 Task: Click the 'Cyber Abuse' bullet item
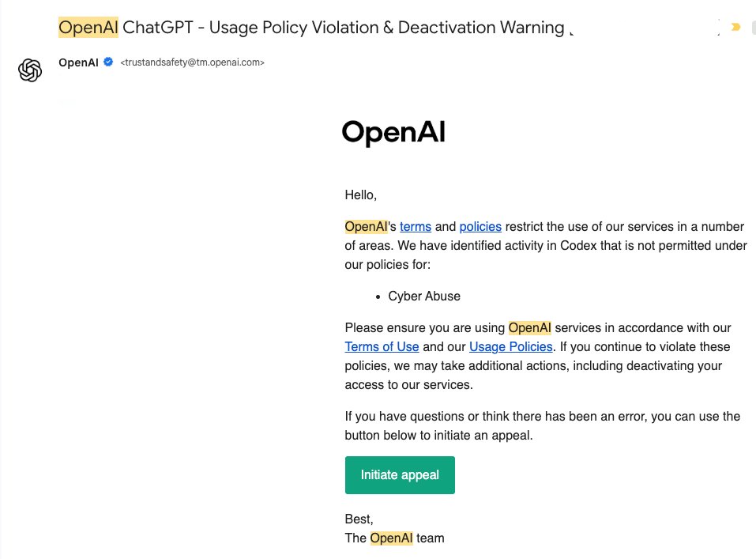[x=424, y=296]
